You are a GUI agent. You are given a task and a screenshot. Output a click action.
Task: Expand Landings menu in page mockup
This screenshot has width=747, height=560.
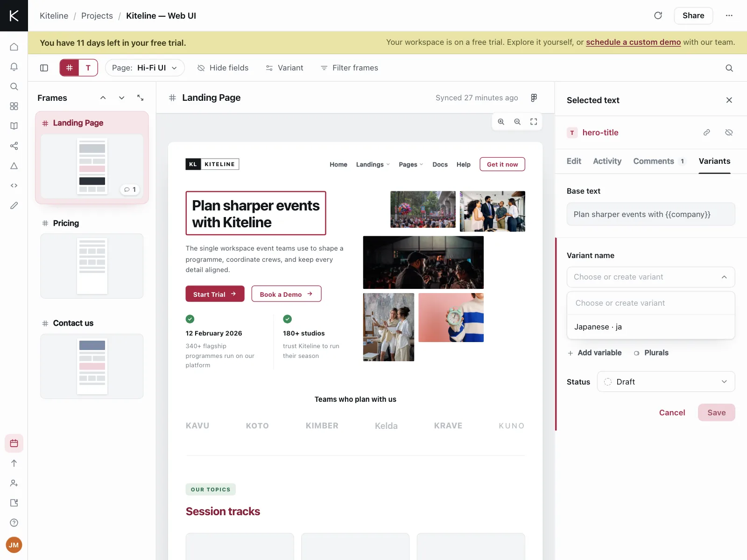pos(373,164)
